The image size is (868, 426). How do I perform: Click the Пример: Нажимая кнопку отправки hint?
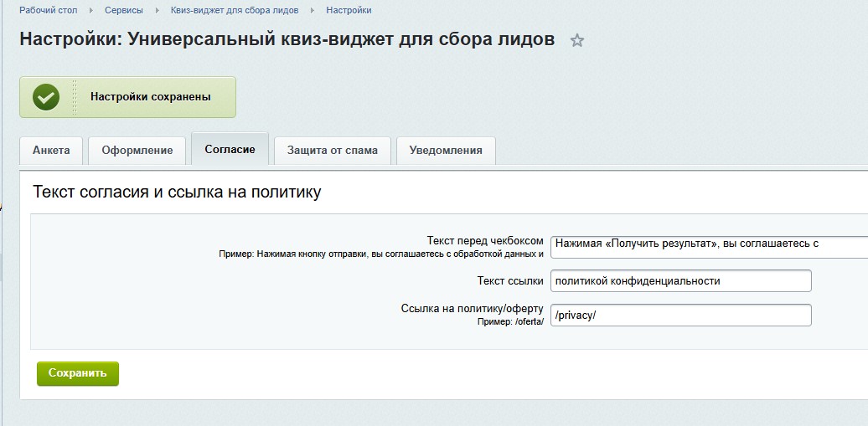click(381, 254)
